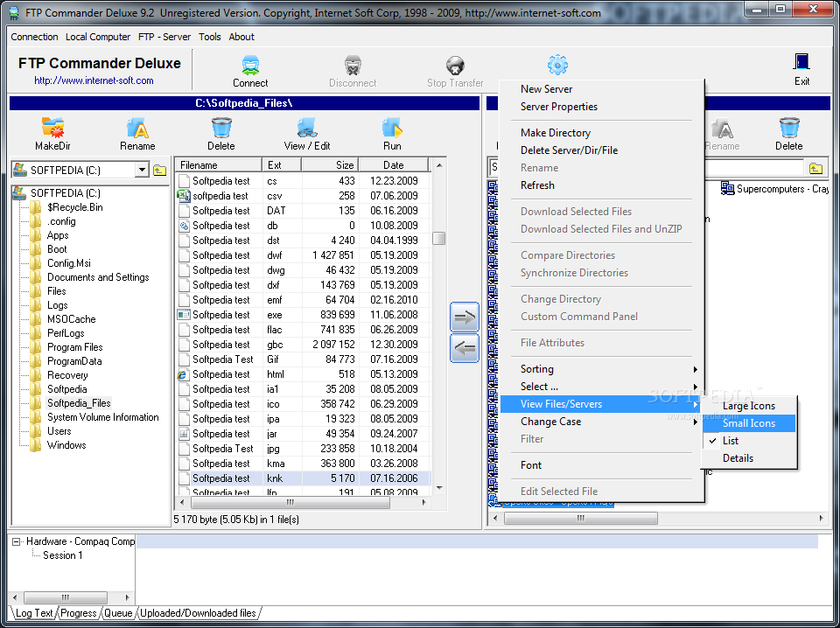Open the SOFTPEDIA (C:) drive dropdown

pyautogui.click(x=142, y=171)
